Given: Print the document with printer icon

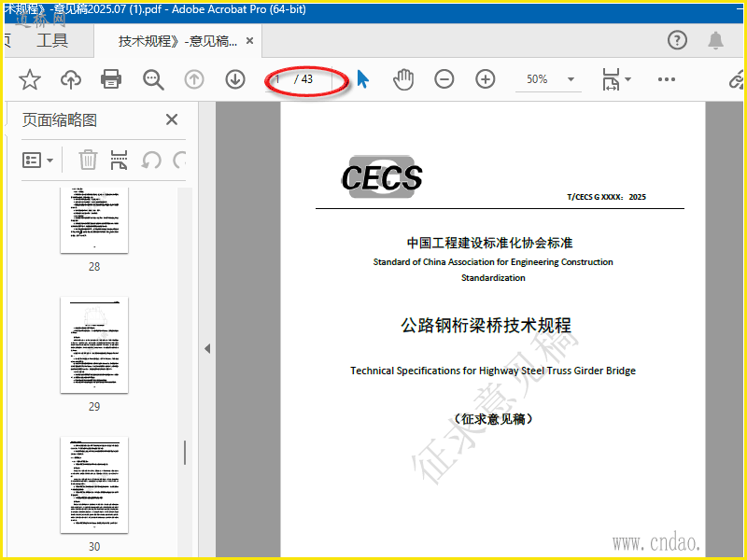Looking at the screenshot, I should tap(111, 79).
